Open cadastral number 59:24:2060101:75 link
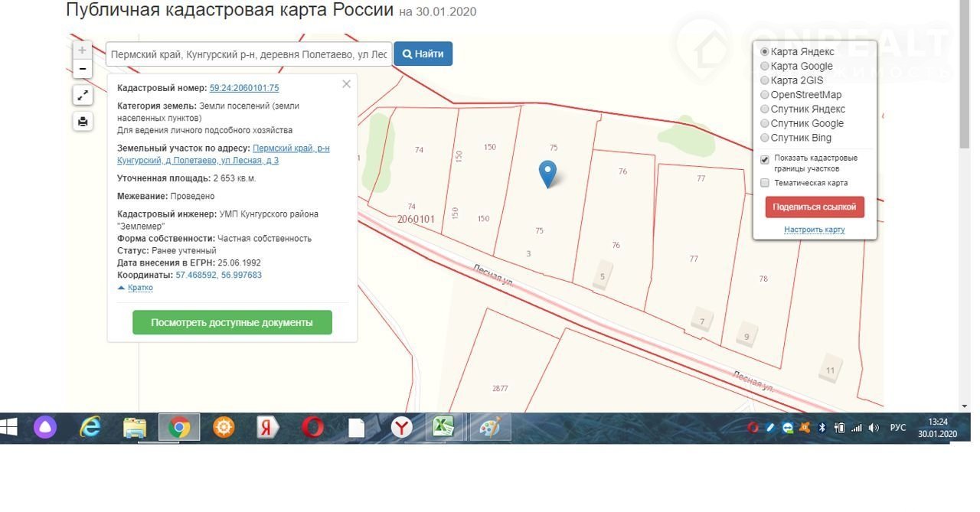This screenshot has height=512, width=980. [x=244, y=88]
